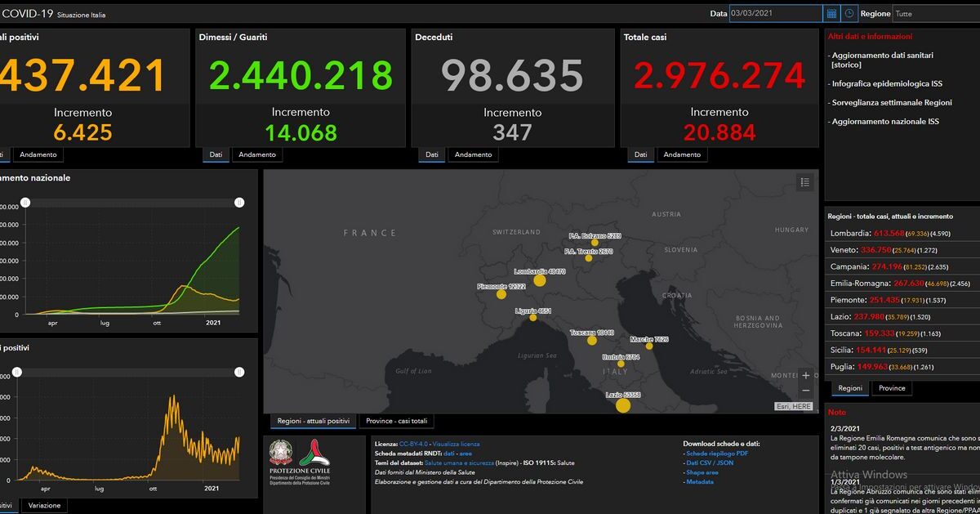Switch to Province - casi totali tab
This screenshot has height=514, width=980.
[x=396, y=421]
